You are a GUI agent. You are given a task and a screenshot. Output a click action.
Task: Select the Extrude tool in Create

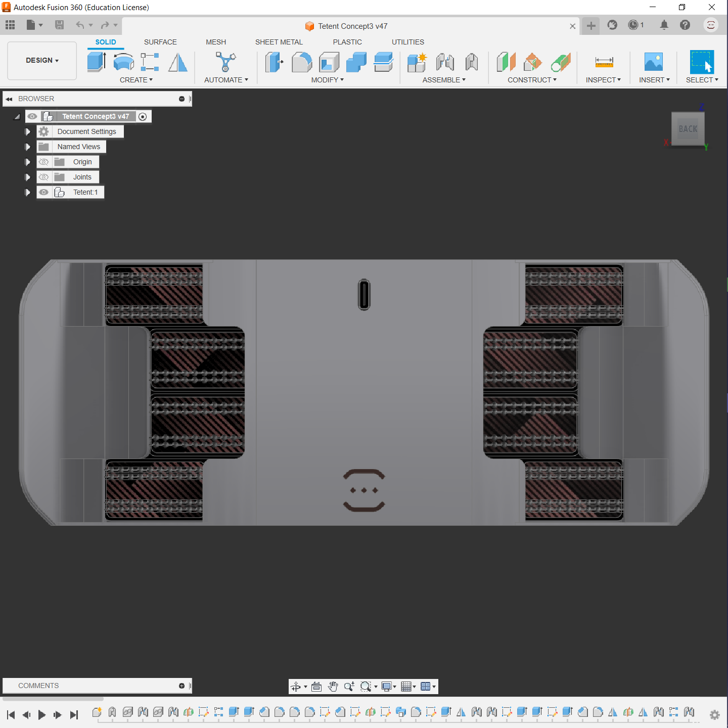coord(96,62)
